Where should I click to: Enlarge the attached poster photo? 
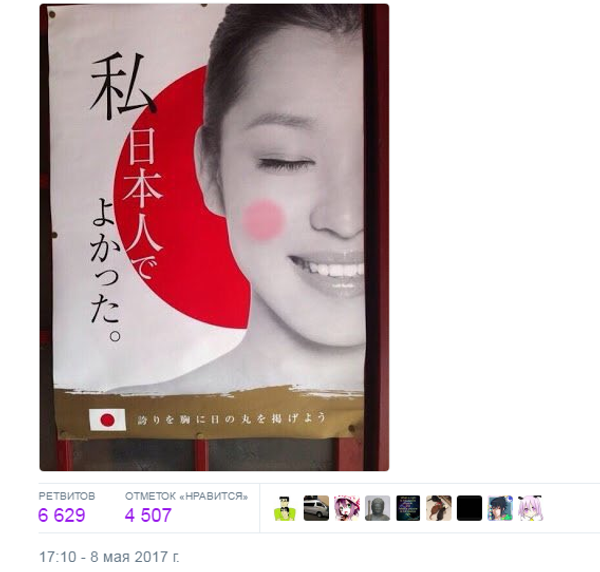click(214, 237)
